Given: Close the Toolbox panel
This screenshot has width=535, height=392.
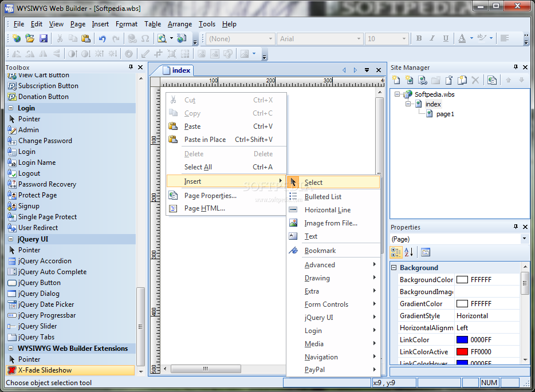Looking at the screenshot, I should (140, 67).
